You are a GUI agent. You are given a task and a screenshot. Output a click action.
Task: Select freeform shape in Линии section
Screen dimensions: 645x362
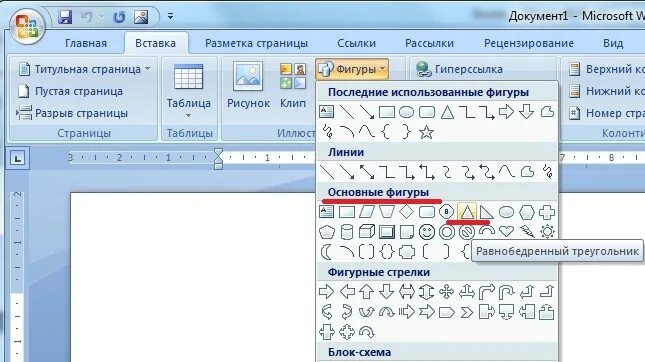tap(527, 172)
